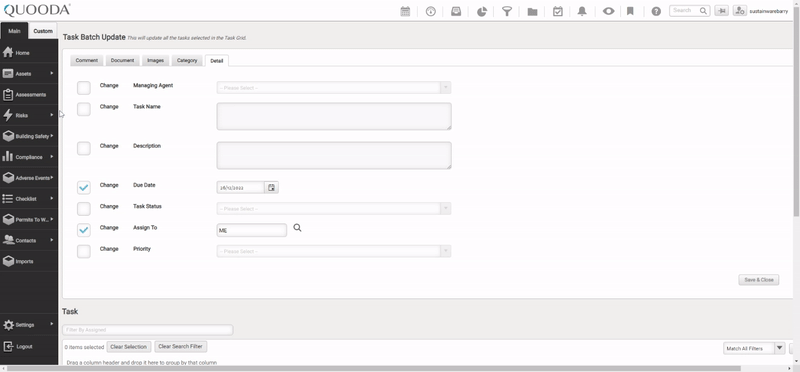This screenshot has width=800, height=372.
Task: Click the funnel filter icon
Action: pyautogui.click(x=507, y=11)
